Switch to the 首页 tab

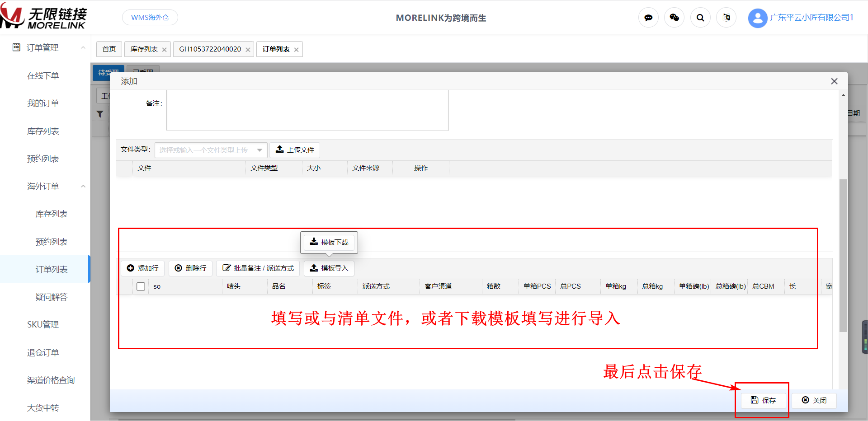(109, 49)
